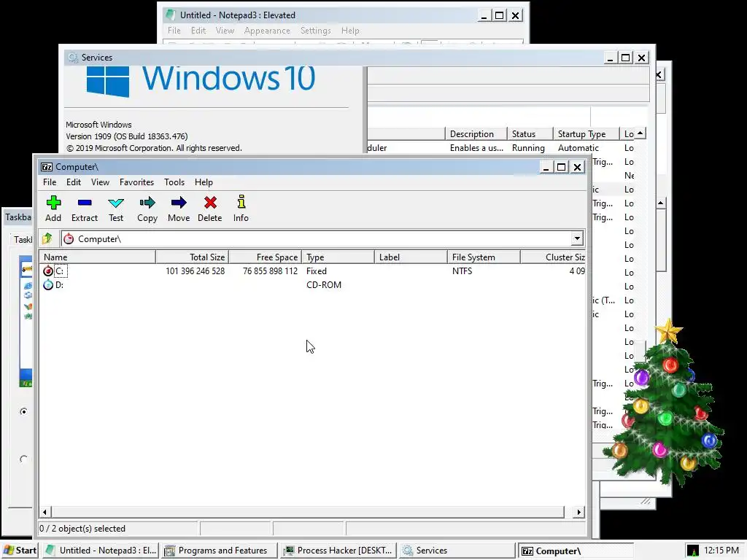The width and height of the screenshot is (747, 560).
Task: Click the 76 855 898 112 free space value
Action: pyautogui.click(x=270, y=271)
